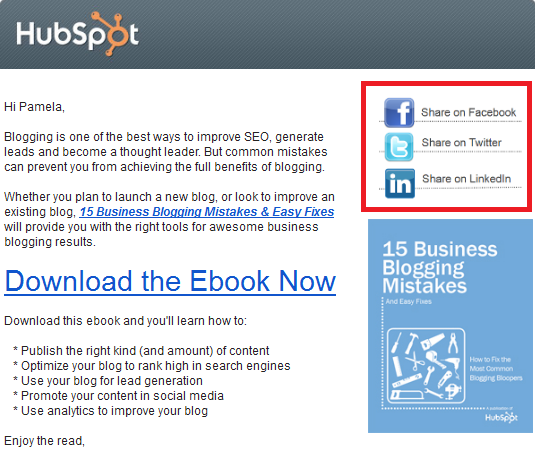
Task: Open the Share on Facebook link text
Action: coord(468,112)
